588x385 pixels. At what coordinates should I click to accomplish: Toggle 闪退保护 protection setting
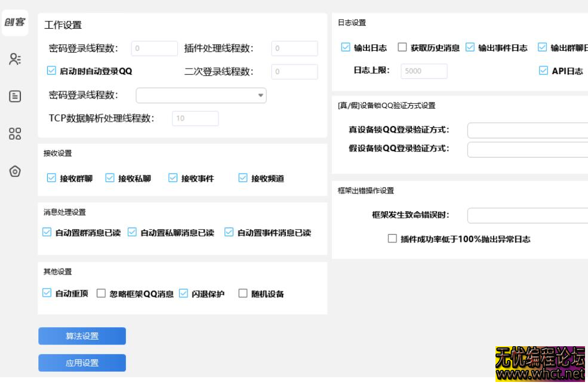pyautogui.click(x=183, y=293)
